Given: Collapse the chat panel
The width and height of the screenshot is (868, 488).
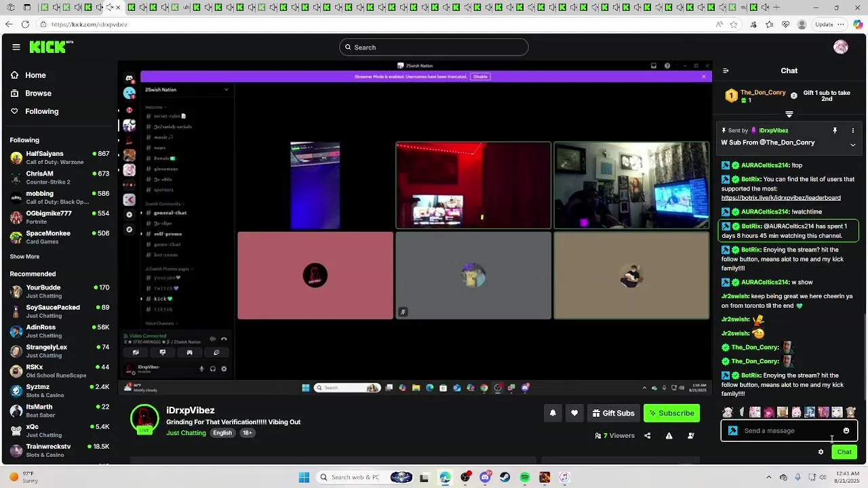Looking at the screenshot, I should 726,70.
